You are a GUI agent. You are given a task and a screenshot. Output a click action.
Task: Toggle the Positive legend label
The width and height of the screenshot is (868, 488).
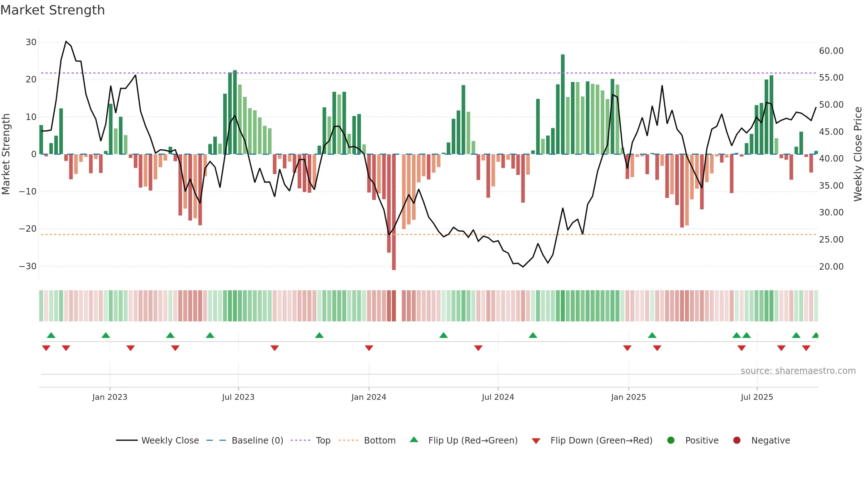[x=702, y=441]
